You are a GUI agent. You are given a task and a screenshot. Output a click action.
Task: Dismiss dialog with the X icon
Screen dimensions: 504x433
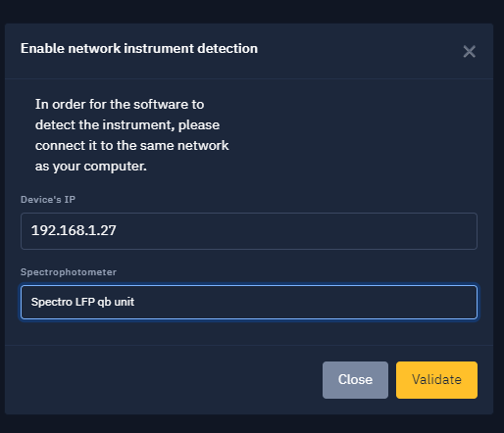click(x=469, y=52)
